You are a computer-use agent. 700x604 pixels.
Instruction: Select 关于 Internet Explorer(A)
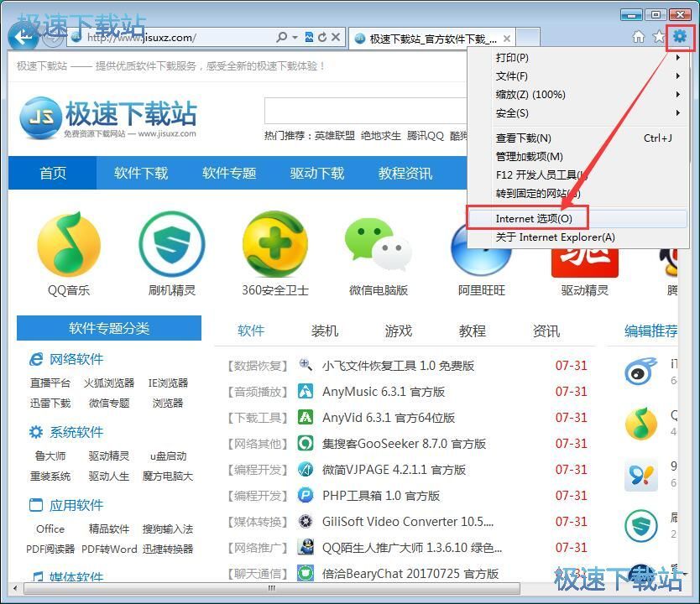[x=577, y=237]
